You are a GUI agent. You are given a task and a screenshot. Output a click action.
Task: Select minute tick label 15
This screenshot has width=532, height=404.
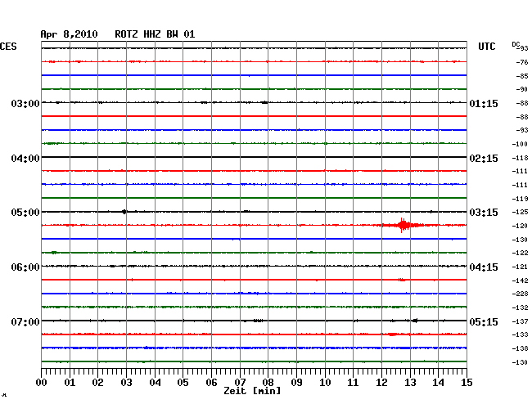[467, 383]
